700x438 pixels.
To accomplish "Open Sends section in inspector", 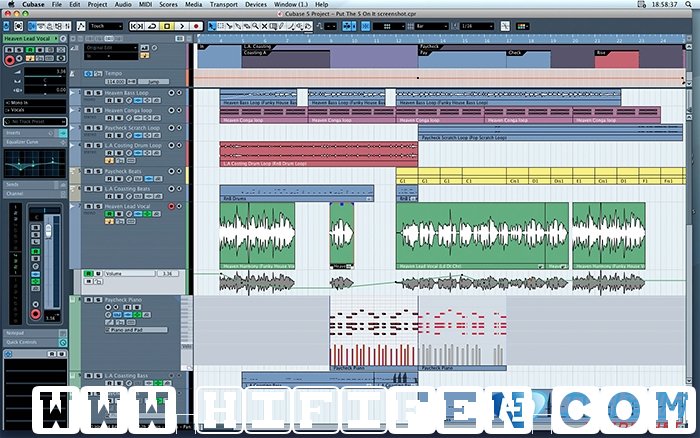I will click(x=35, y=184).
